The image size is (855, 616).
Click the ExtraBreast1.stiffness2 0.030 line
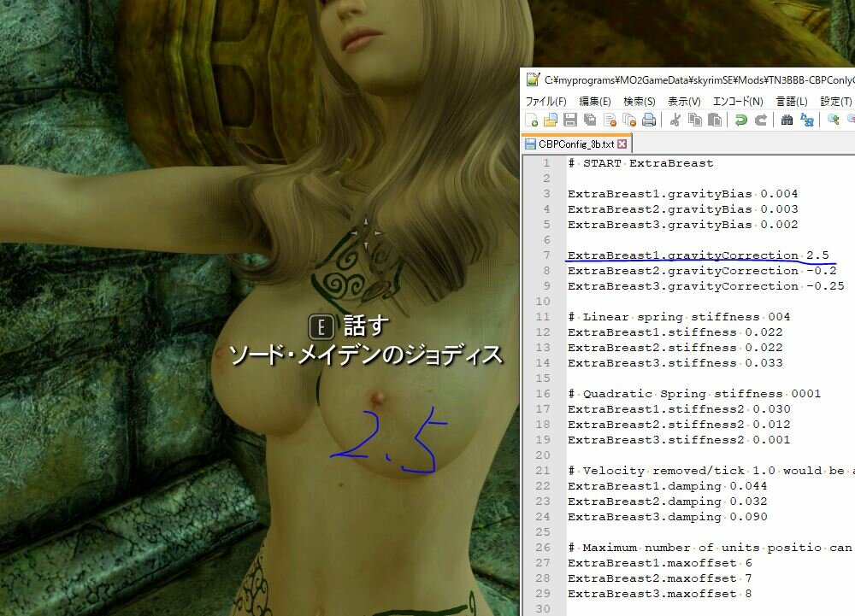(678, 409)
